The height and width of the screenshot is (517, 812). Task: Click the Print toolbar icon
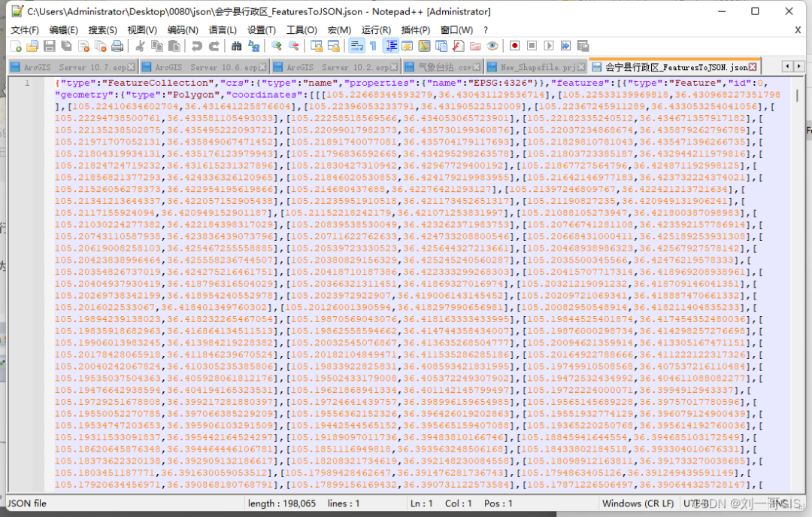117,46
